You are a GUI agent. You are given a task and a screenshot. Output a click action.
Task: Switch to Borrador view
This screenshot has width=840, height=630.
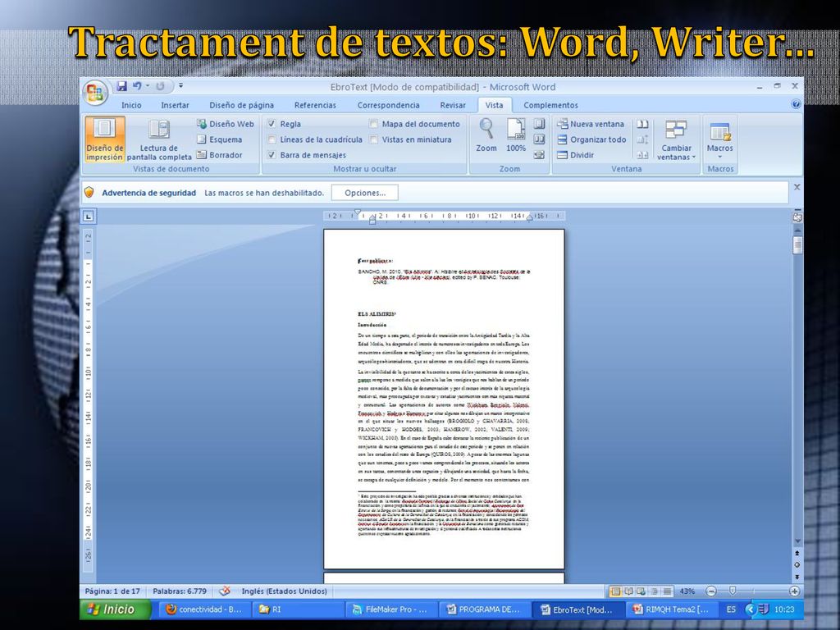pos(220,155)
